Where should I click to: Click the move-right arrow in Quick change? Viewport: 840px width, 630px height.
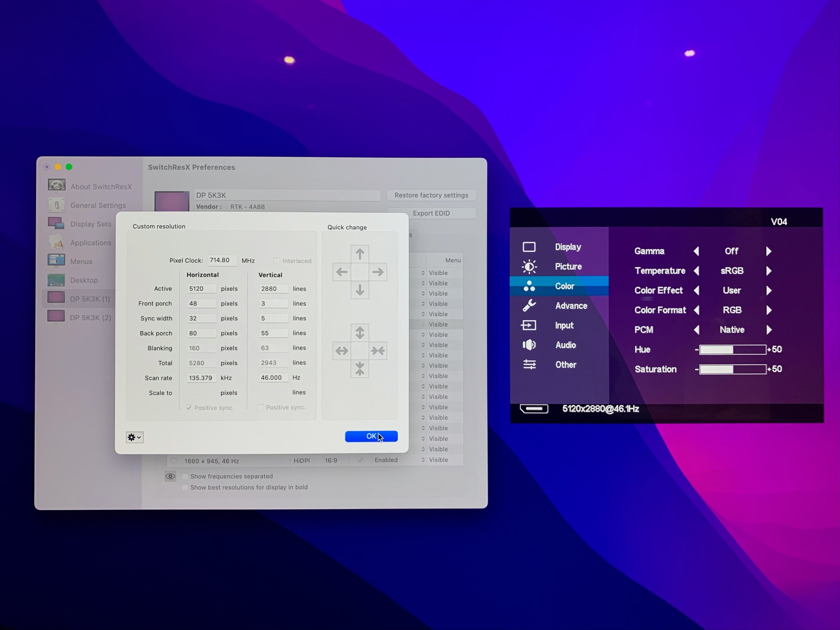378,272
